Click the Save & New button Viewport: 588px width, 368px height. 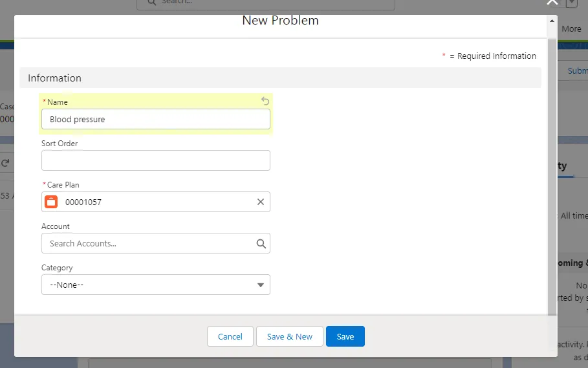(290, 336)
